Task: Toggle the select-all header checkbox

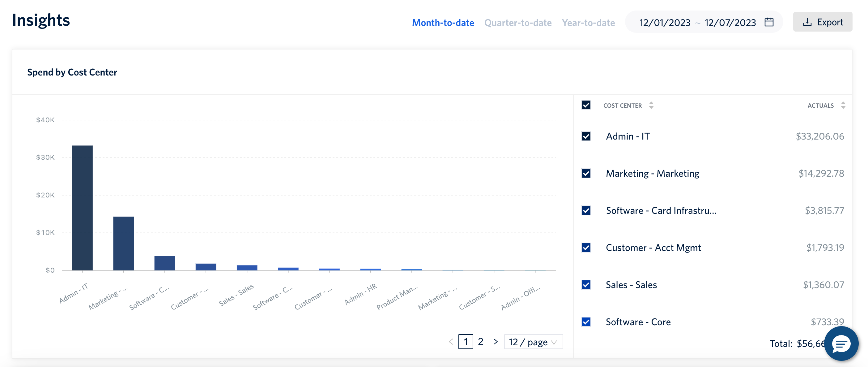Action: point(586,105)
